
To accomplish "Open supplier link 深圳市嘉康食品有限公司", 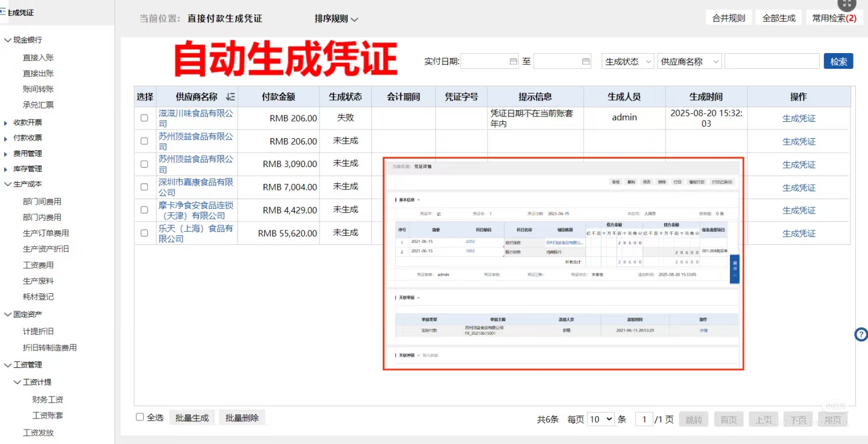I will click(196, 187).
